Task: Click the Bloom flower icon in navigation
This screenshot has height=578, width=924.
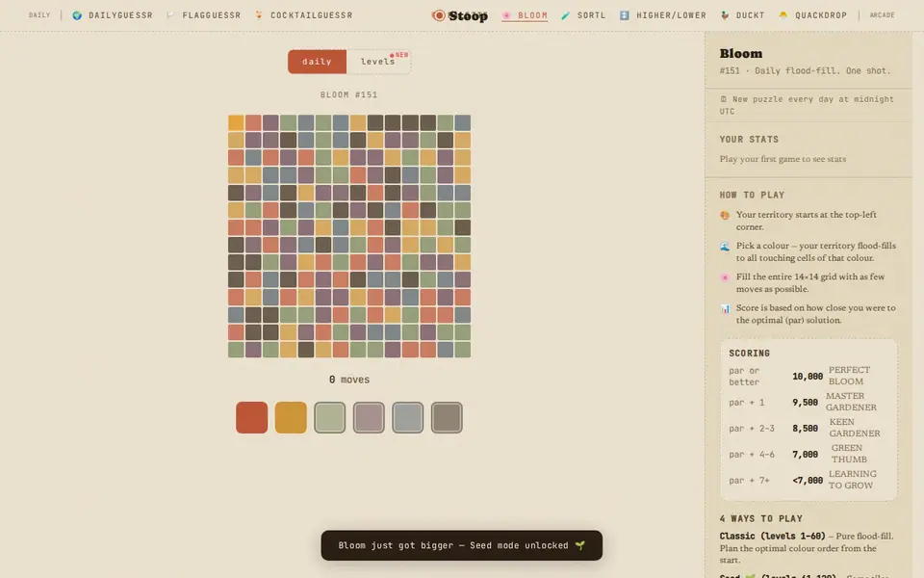Action: [x=506, y=15]
